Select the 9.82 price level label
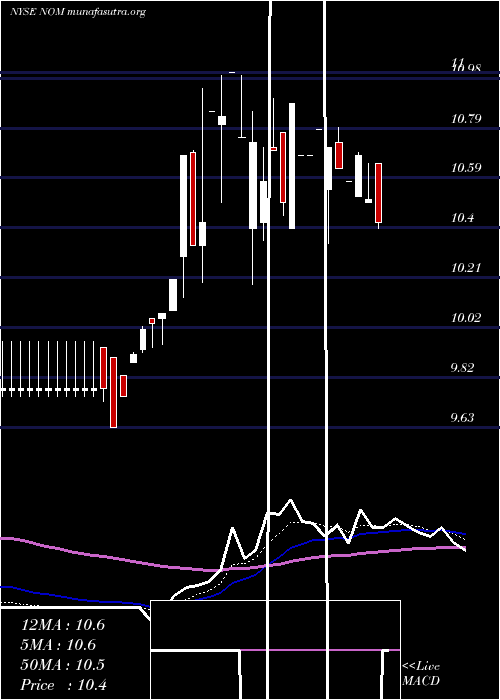Screen dimensions: 500x700 (464, 368)
